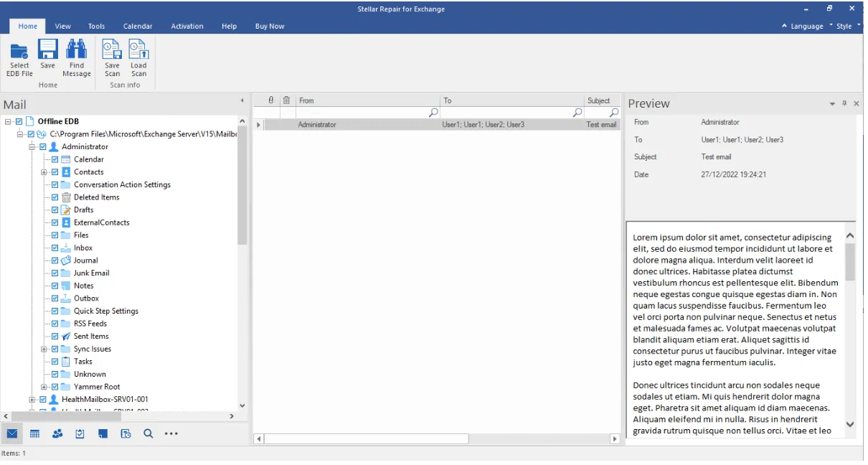Click search icon in From filter
The height and width of the screenshot is (465, 868).
pyautogui.click(x=433, y=113)
